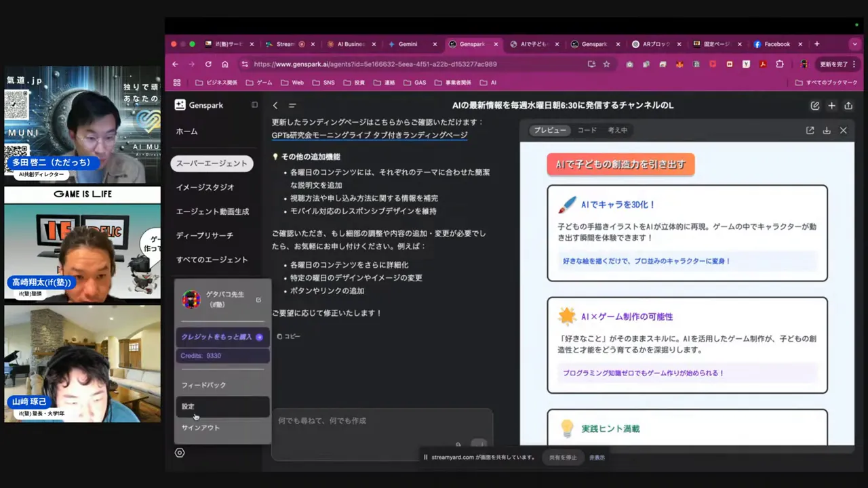Click the download icon in the preview panel
Viewport: 868px width, 488px height.
tap(827, 130)
